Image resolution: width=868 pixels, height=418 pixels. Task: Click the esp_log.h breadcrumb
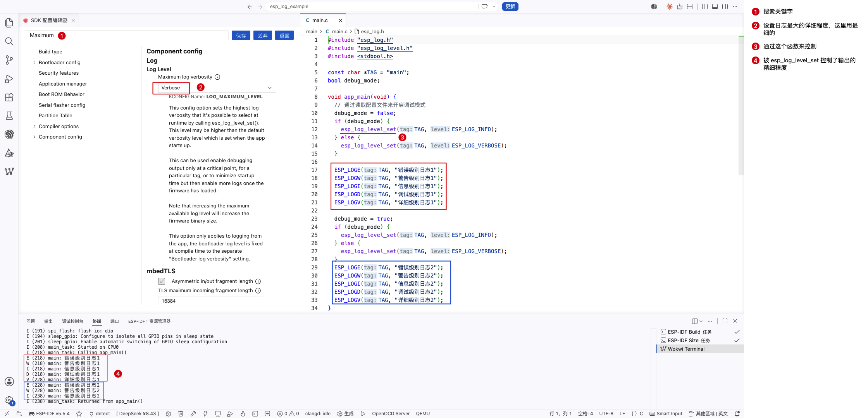pos(369,32)
